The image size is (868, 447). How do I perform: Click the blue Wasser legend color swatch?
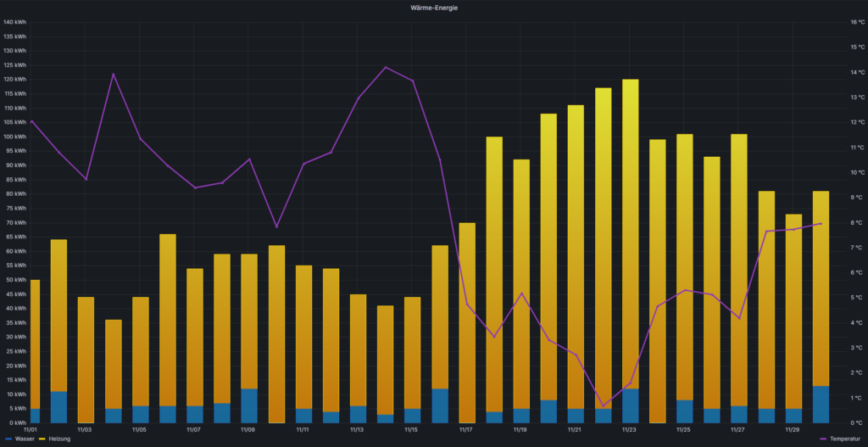[x=8, y=439]
